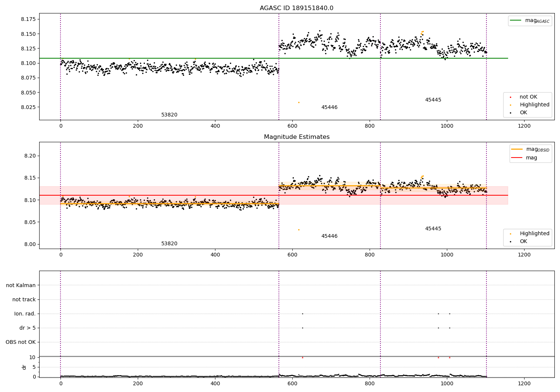Click observation label 45446 in Magnitude Estimates plot

point(329,236)
